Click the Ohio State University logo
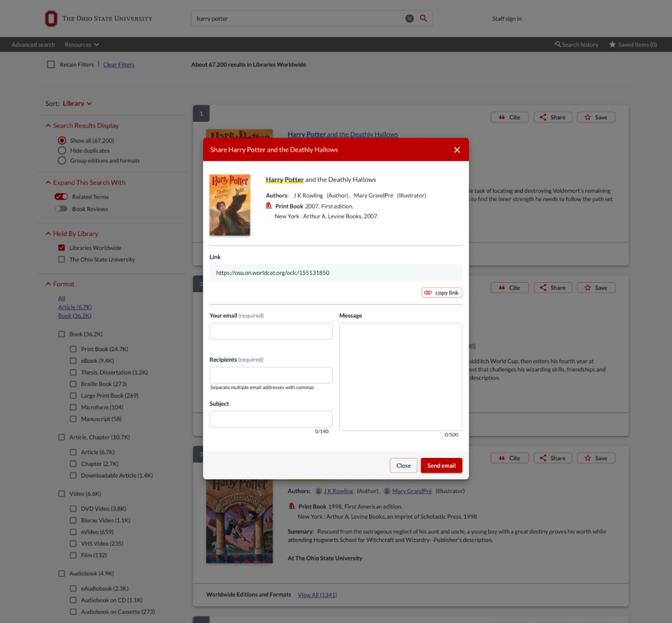672x623 pixels. pyautogui.click(x=98, y=19)
